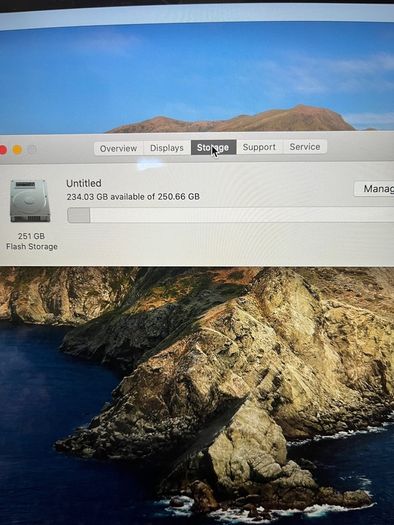Select the highlighted Storage tab
This screenshot has width=394, height=525.
click(x=213, y=147)
